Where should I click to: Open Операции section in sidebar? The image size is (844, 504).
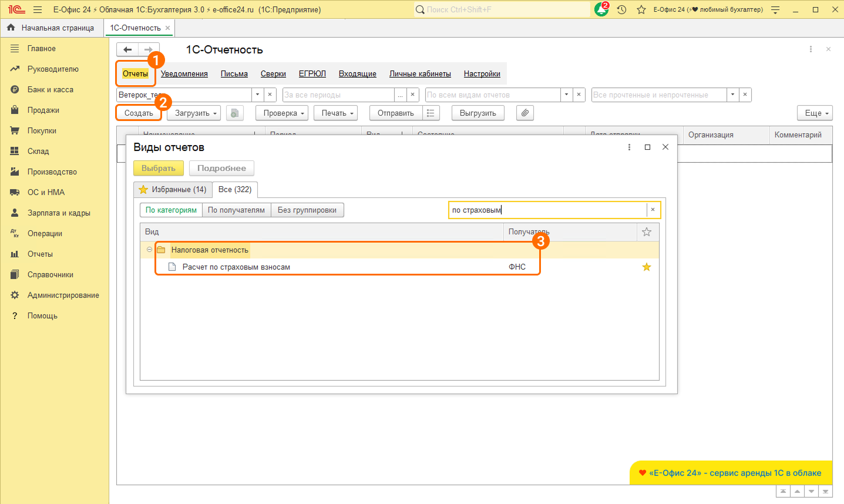point(45,234)
